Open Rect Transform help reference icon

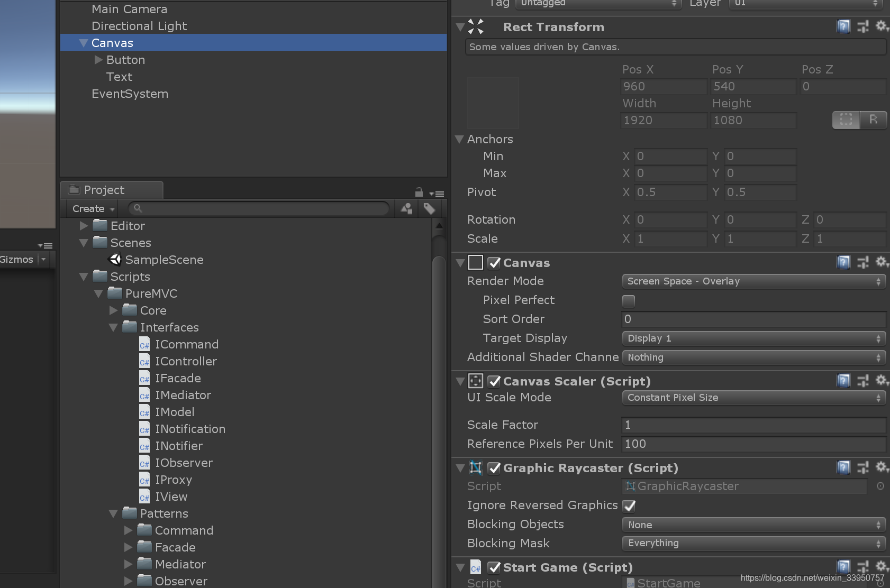point(843,26)
